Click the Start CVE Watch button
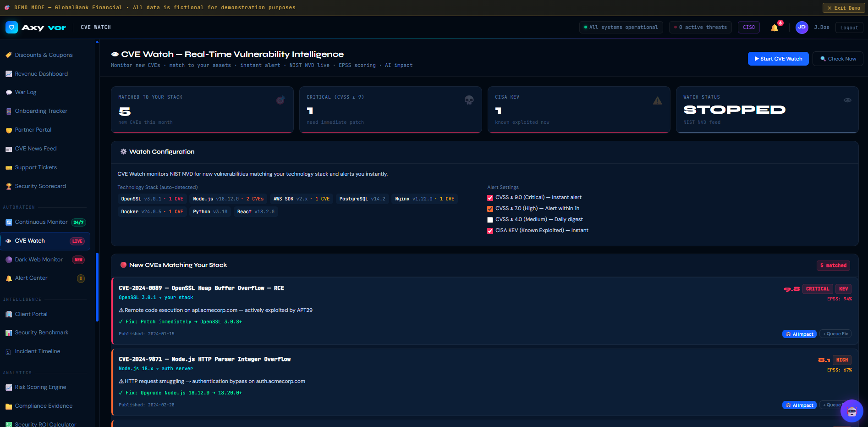 (778, 59)
